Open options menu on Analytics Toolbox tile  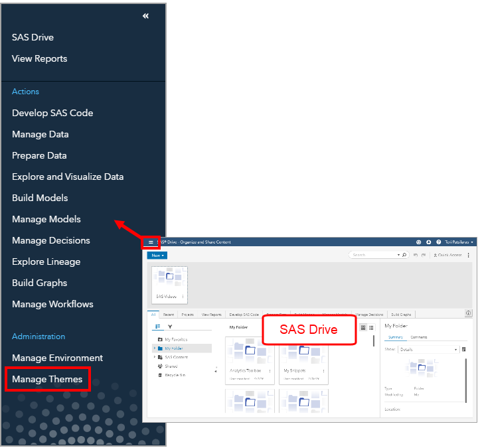coord(270,371)
